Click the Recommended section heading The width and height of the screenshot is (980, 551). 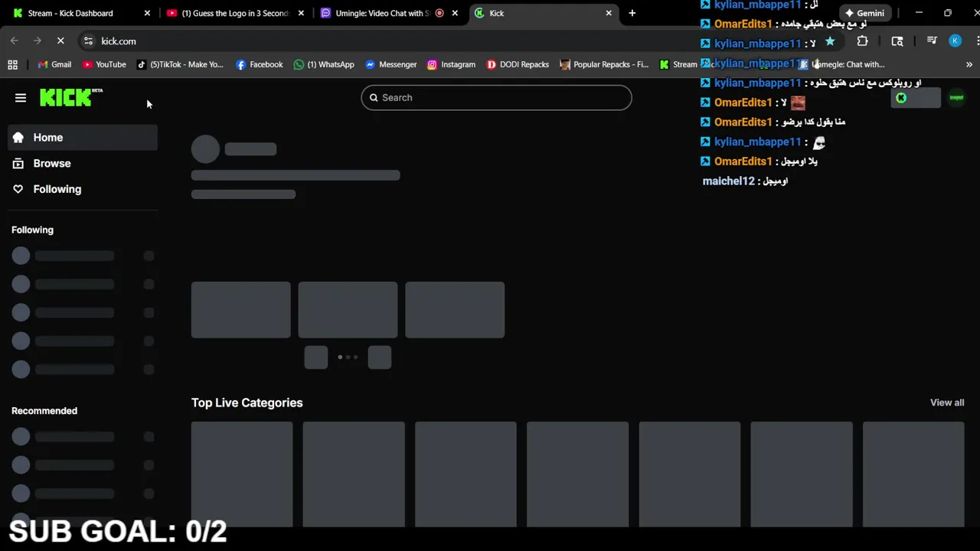[44, 411]
